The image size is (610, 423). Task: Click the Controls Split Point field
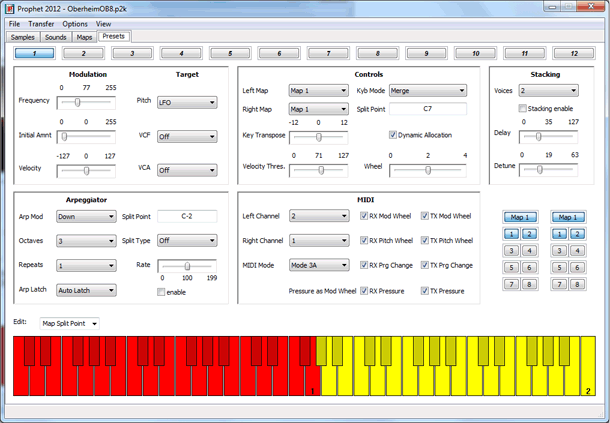tap(426, 108)
